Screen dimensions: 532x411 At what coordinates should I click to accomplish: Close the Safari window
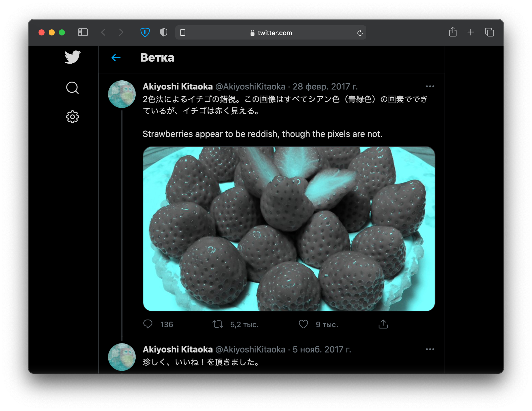pos(42,32)
